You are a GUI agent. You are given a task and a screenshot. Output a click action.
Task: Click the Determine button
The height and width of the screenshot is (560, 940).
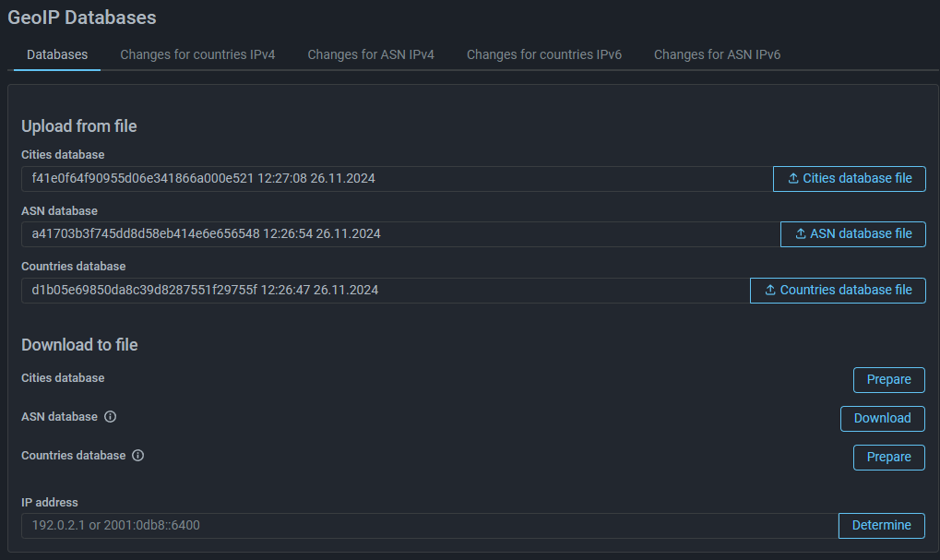point(881,526)
